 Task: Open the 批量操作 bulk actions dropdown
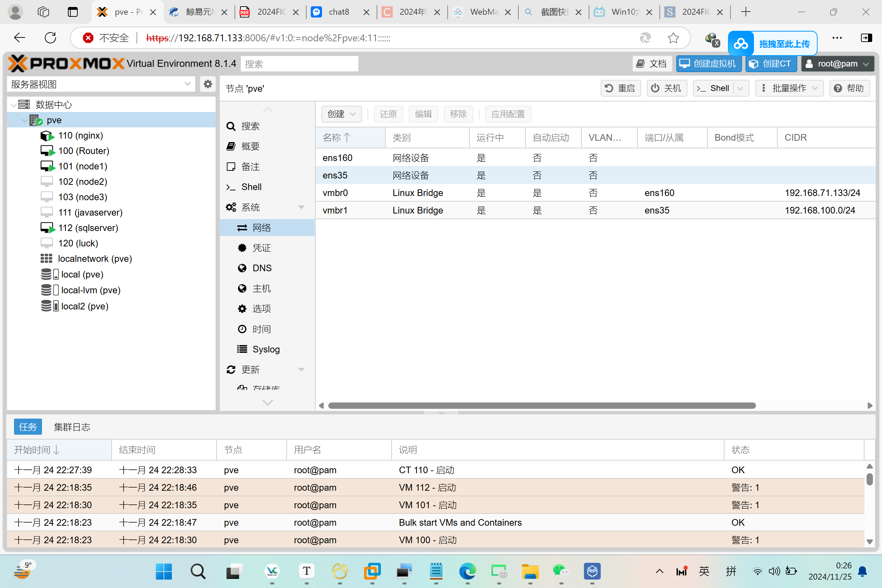coord(789,88)
